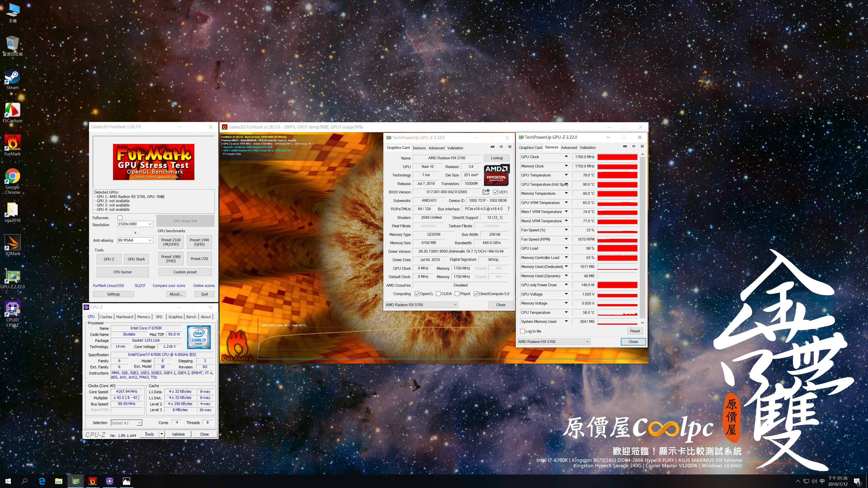The width and height of the screenshot is (868, 488).
Task: Open Sensors tab in GPU-Z Graphics Card window
Action: [419, 148]
